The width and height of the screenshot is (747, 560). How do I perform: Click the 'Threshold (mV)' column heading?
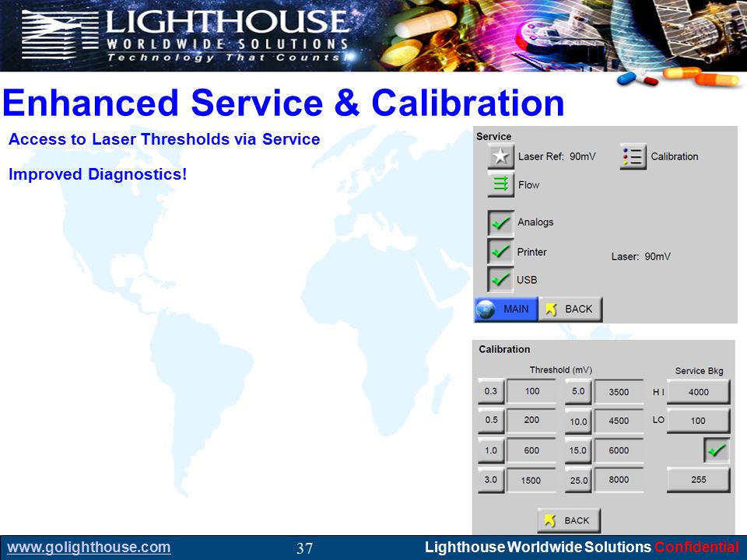[x=560, y=370]
